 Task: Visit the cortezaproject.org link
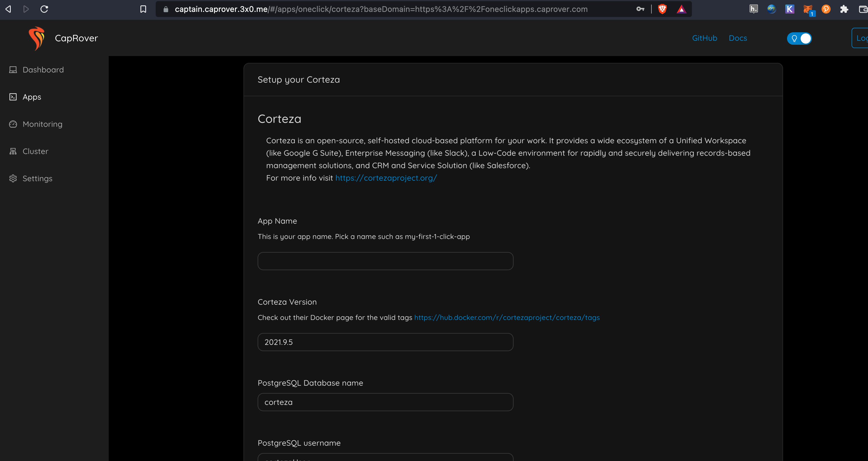(x=386, y=178)
